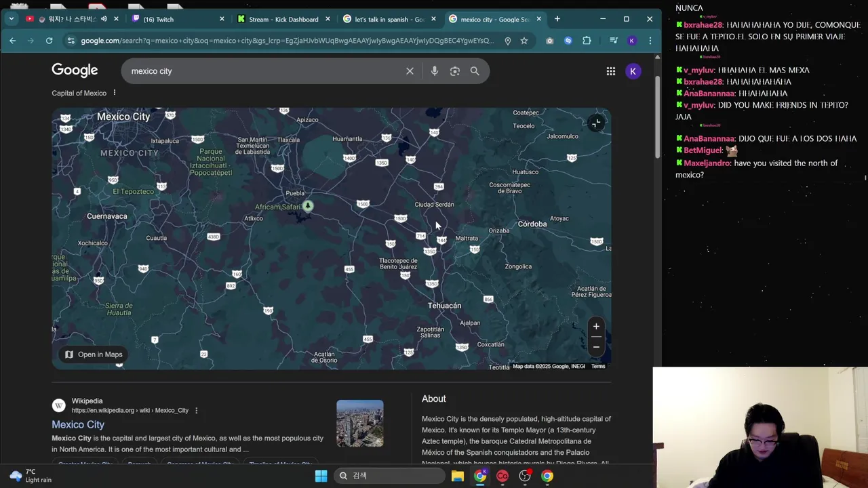868x488 pixels.
Task: Open the Mexico City skyline thumbnail
Action: click(360, 424)
